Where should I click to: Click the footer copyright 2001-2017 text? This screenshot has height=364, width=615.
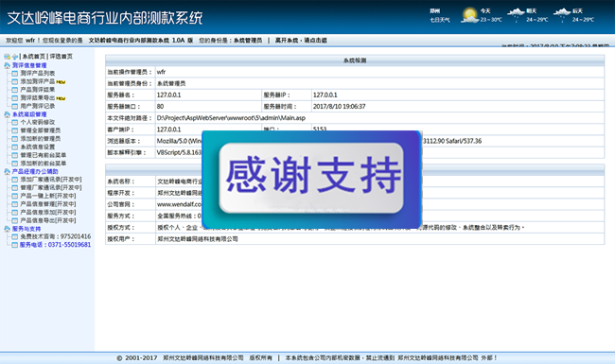[137, 358]
